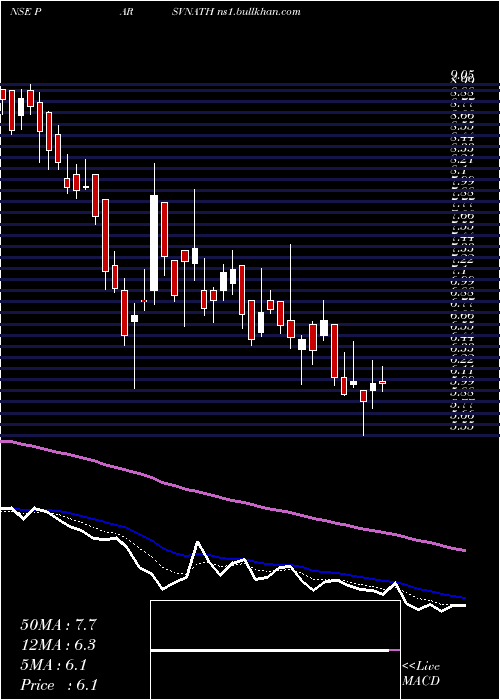Click the 9.05 top price axis label

pos(462,74)
